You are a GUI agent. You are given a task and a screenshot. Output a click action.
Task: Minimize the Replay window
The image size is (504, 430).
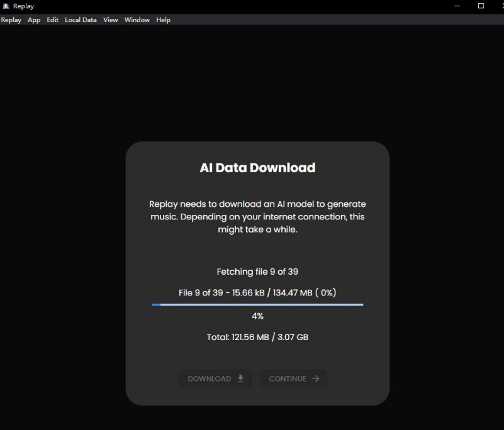click(457, 6)
